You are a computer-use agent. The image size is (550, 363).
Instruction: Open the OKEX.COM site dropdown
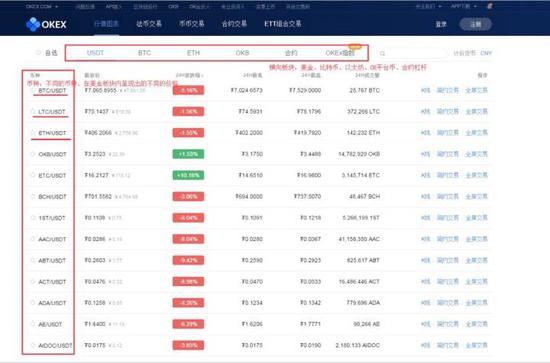[x=42, y=6]
